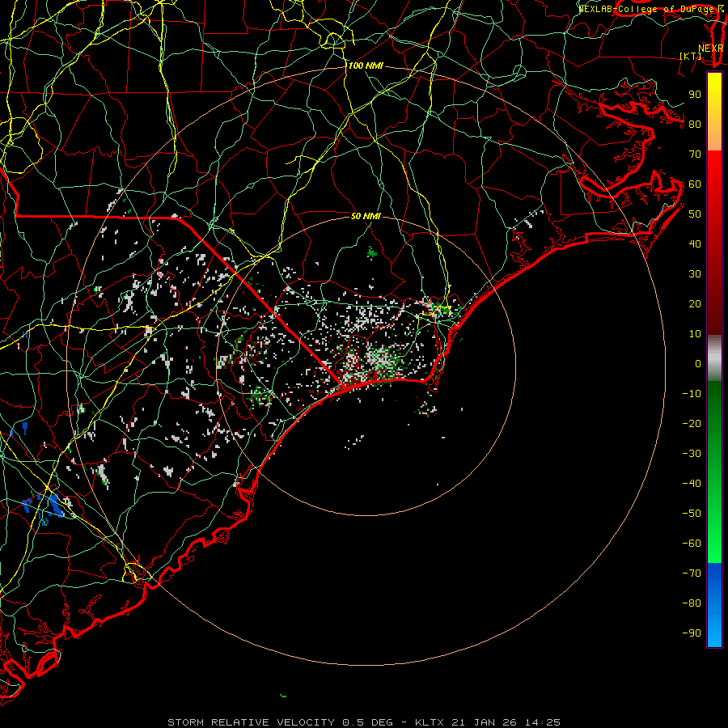Click the "60" value on velocity scale
The height and width of the screenshot is (728, 728).
click(x=695, y=184)
